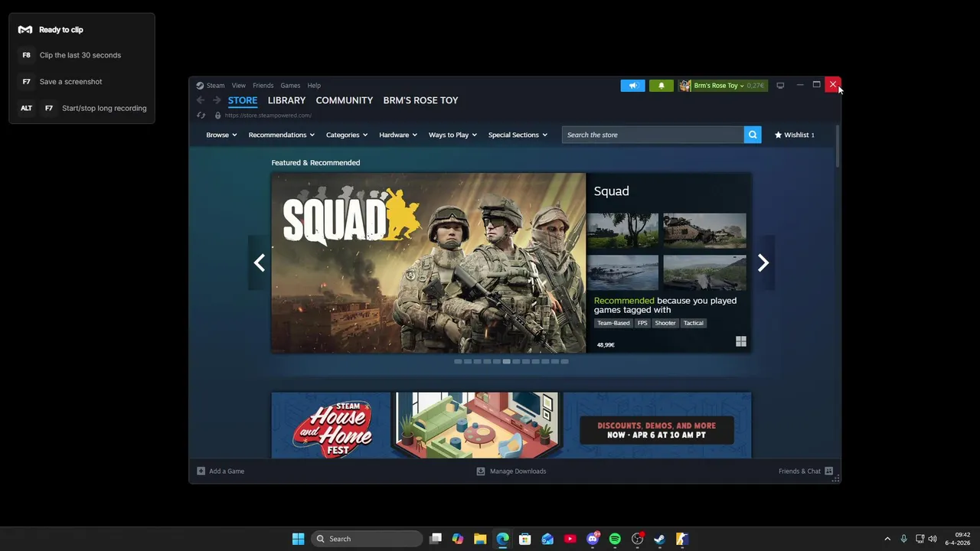
Task: Open the Games menu
Action: [x=290, y=86]
